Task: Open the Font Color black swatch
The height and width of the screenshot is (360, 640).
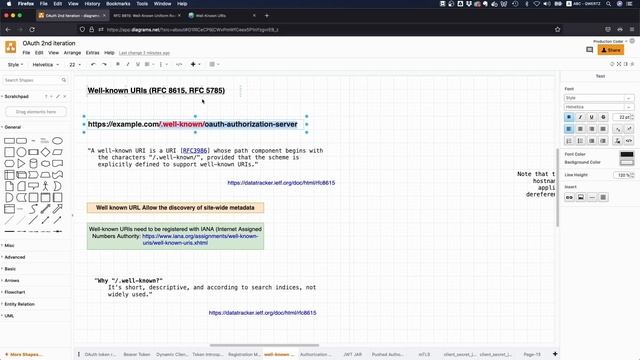Action: [627, 154]
